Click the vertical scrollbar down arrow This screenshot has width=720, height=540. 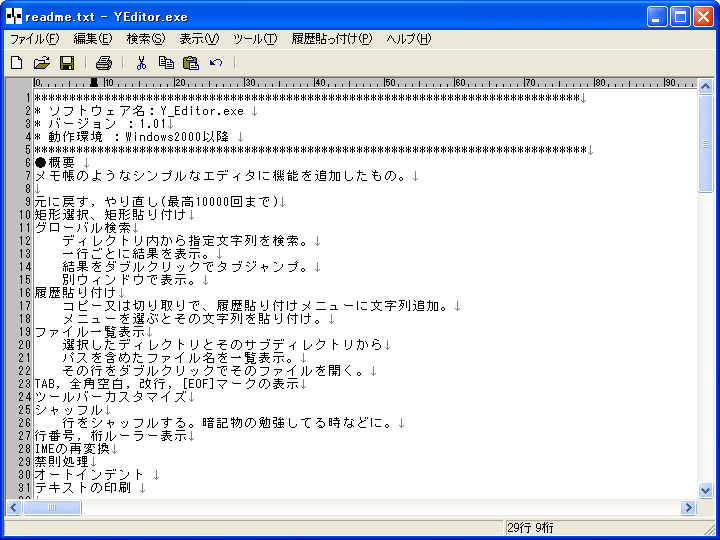click(x=705, y=490)
